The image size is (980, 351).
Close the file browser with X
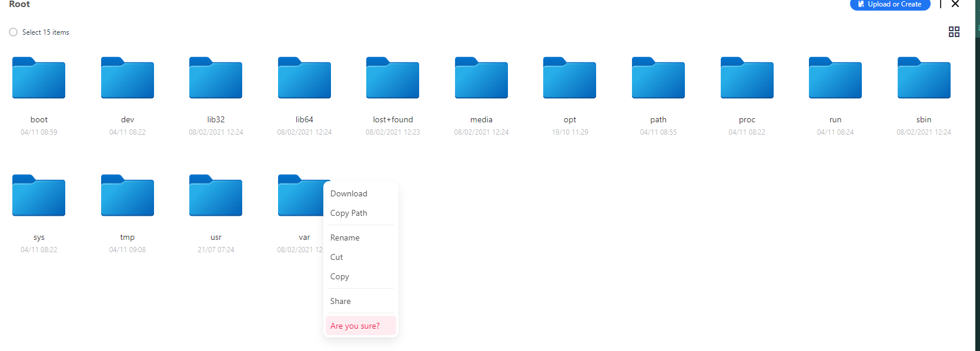(x=955, y=4)
